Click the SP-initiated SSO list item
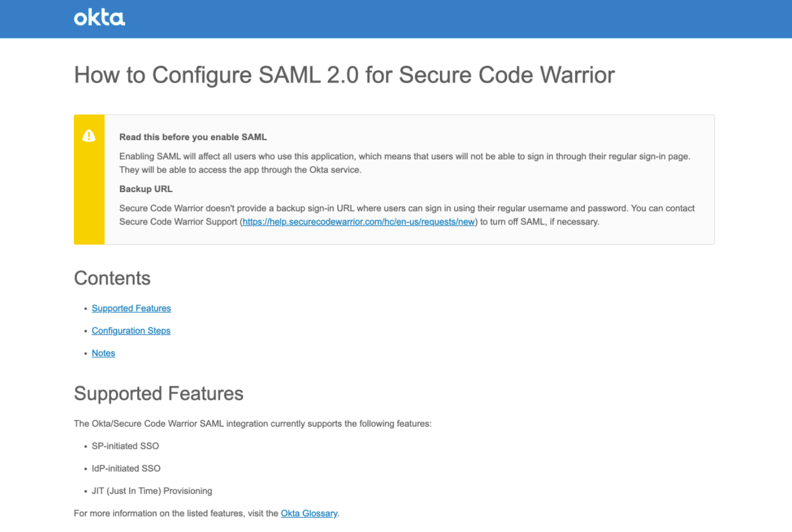Screen dimensions: 792x532 [125, 446]
